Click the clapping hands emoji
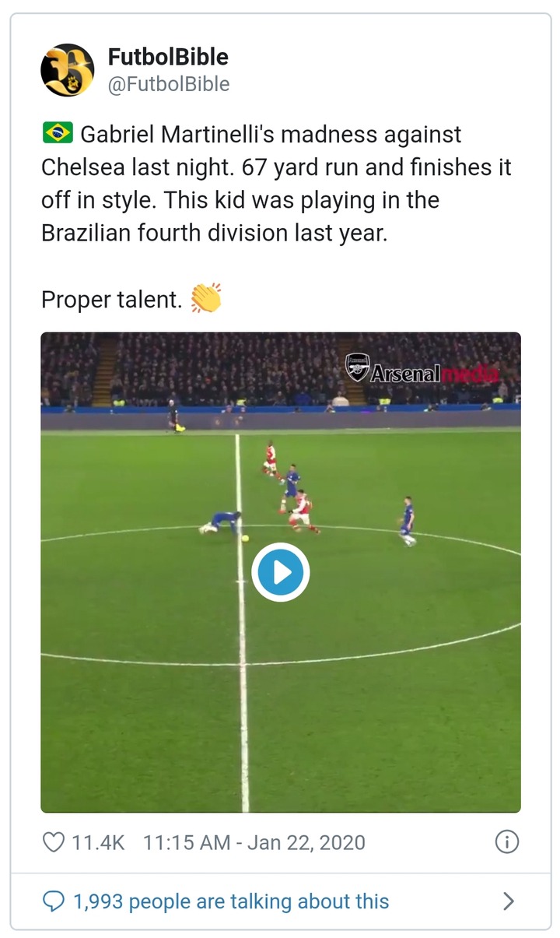560x938 pixels. pos(206,299)
